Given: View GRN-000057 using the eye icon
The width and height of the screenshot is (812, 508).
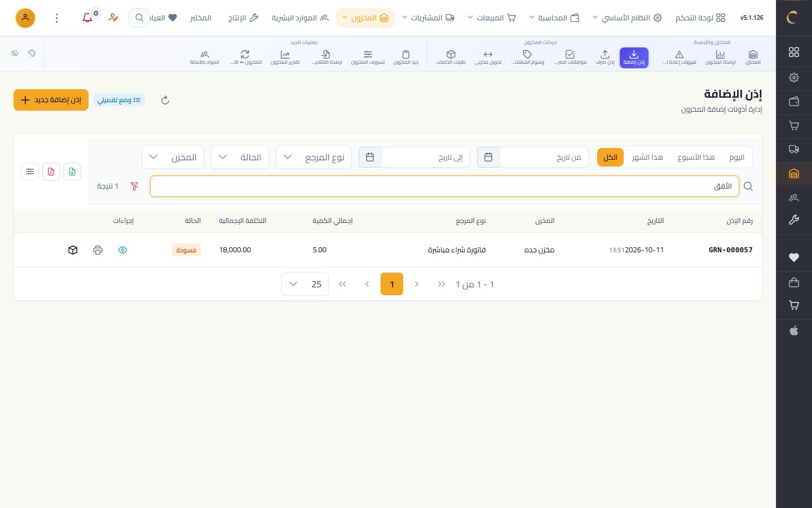Looking at the screenshot, I should [x=122, y=250].
